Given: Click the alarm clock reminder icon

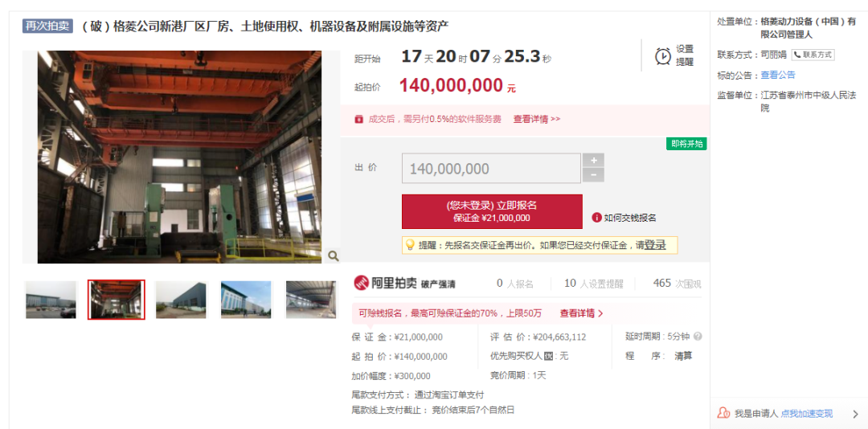Looking at the screenshot, I should 663,55.
